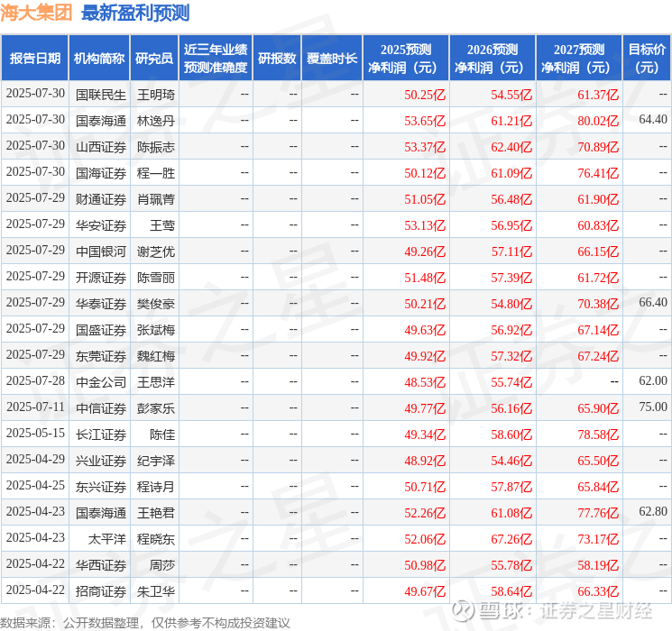This screenshot has width=672, height=631.
Task: Click the 最新盈利预测 heading text
Action: 135,13
